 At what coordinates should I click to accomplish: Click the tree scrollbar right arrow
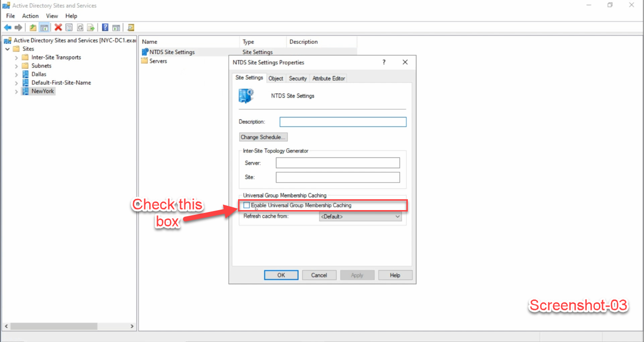pyautogui.click(x=132, y=326)
